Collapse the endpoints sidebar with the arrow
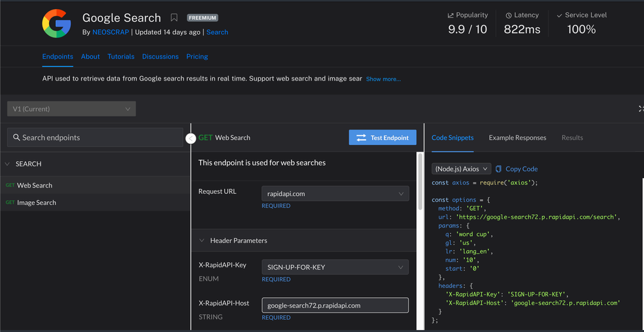This screenshot has height=332, width=644. pyautogui.click(x=191, y=138)
